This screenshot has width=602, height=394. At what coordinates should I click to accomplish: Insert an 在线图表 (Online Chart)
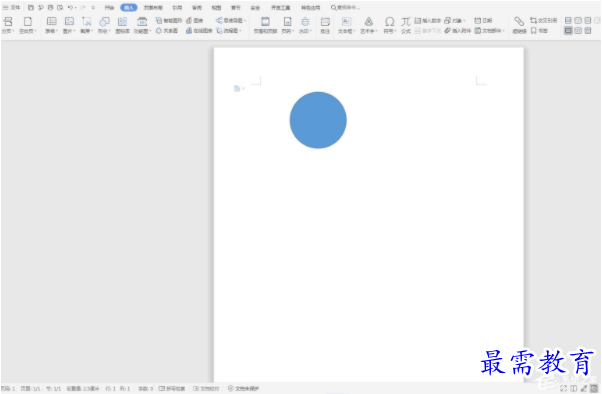coord(199,31)
